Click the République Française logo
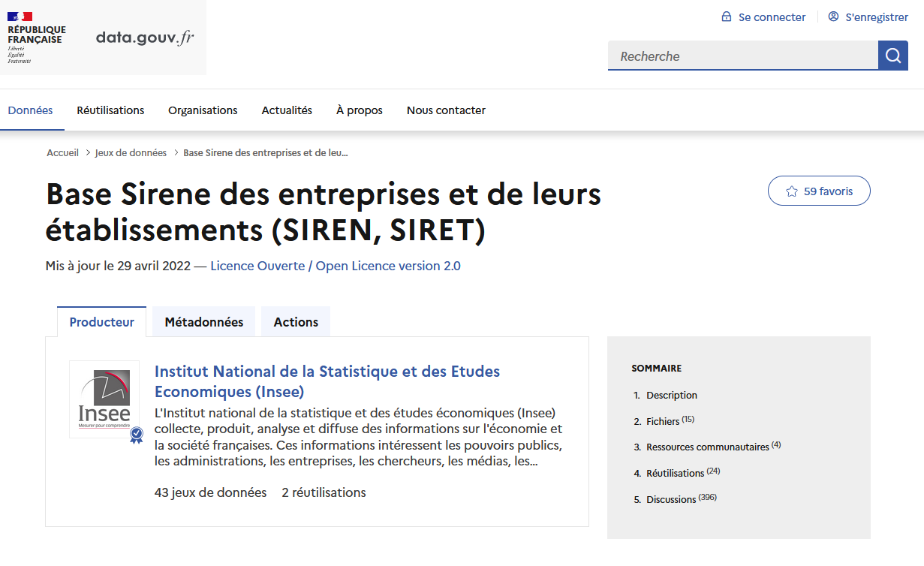This screenshot has height=566, width=924. pos(36,38)
